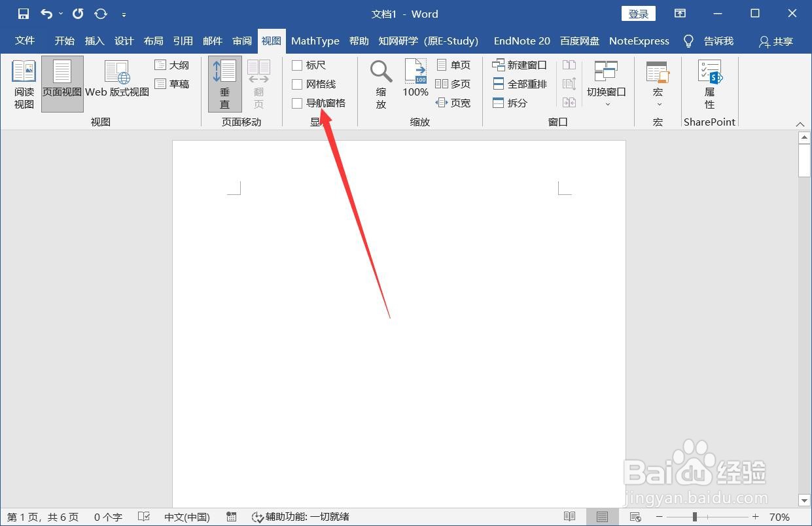Click the Redo icon in quick access
812x526 pixels.
pos(78,14)
